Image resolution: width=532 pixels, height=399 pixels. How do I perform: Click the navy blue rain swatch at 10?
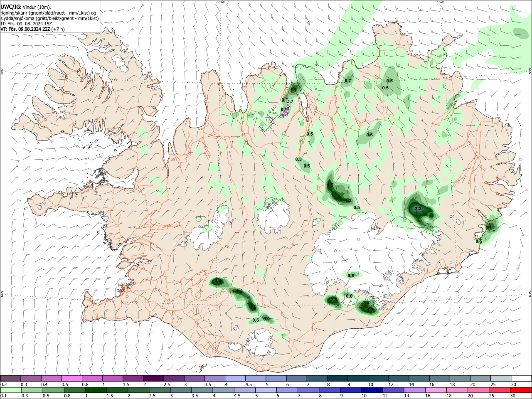[x=372, y=390]
